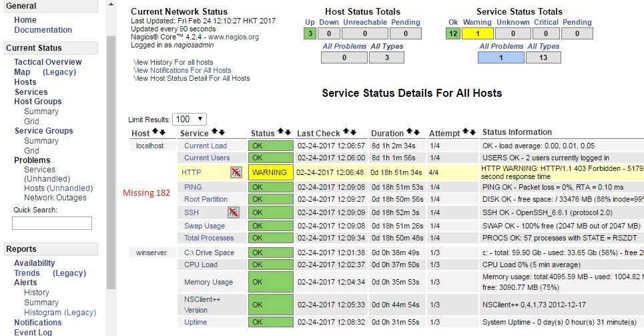Focus the Quick Search input field
The image size is (644, 336).
[52, 223]
